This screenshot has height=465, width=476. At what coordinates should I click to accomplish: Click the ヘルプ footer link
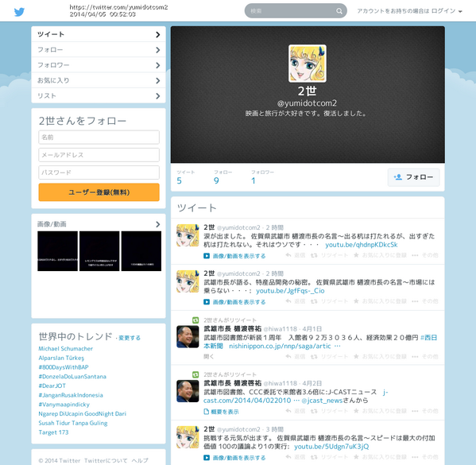tap(140, 460)
